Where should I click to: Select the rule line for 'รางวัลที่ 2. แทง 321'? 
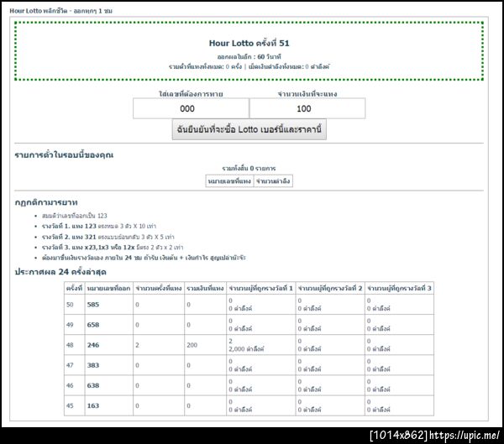108,237
